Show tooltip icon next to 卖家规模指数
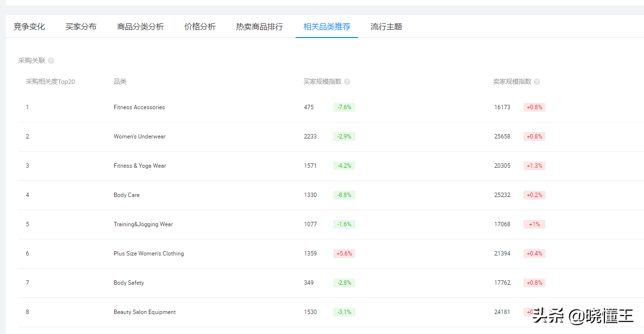Viewport: 644px width, 334px height. point(537,82)
